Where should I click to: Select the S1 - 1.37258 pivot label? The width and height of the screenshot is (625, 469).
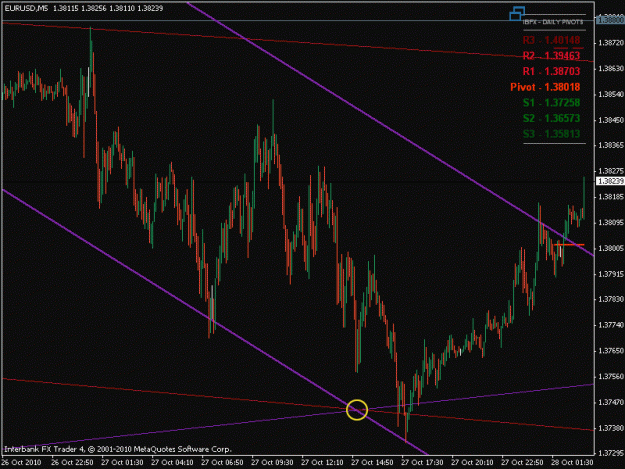tap(551, 103)
